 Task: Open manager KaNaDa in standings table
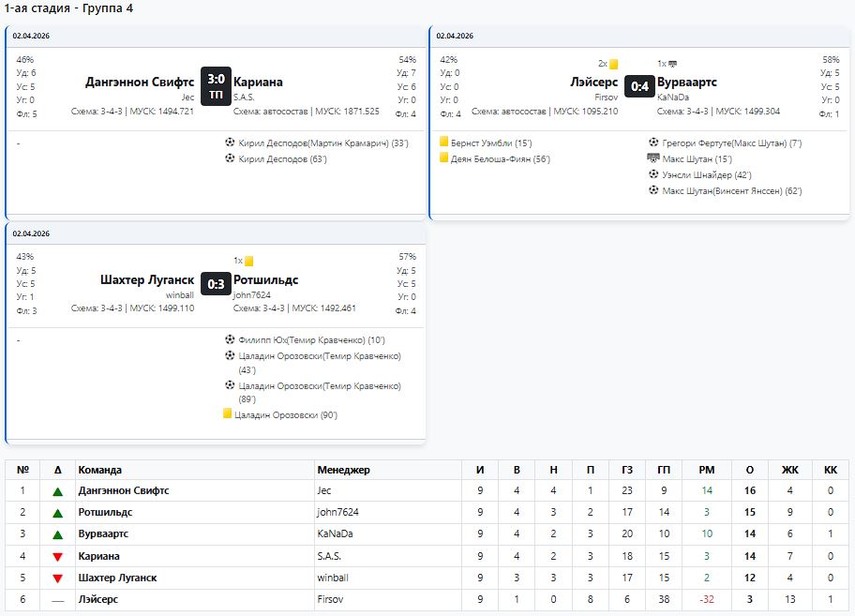click(x=332, y=534)
